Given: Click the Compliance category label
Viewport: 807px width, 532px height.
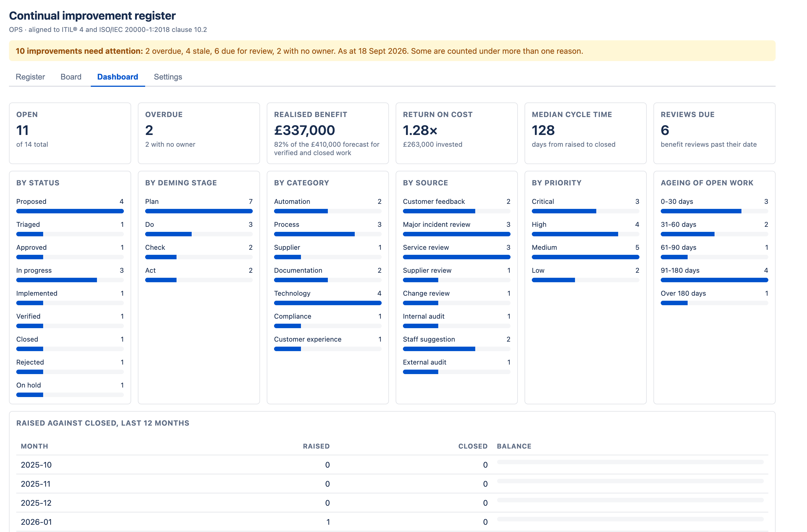Looking at the screenshot, I should tap(292, 316).
